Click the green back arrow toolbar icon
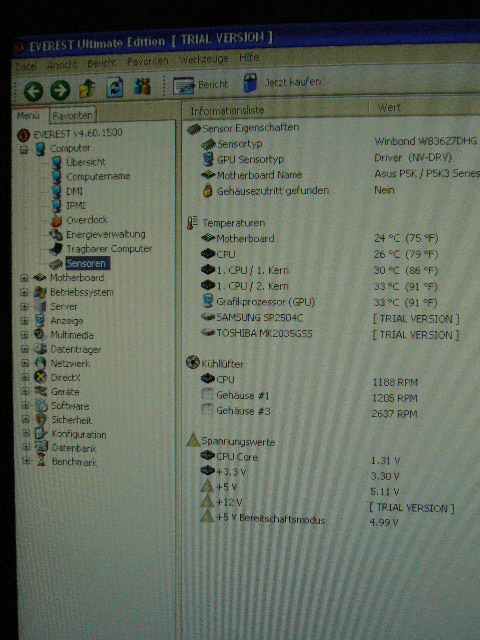Screen dimensions: 480x640 pos(33,91)
